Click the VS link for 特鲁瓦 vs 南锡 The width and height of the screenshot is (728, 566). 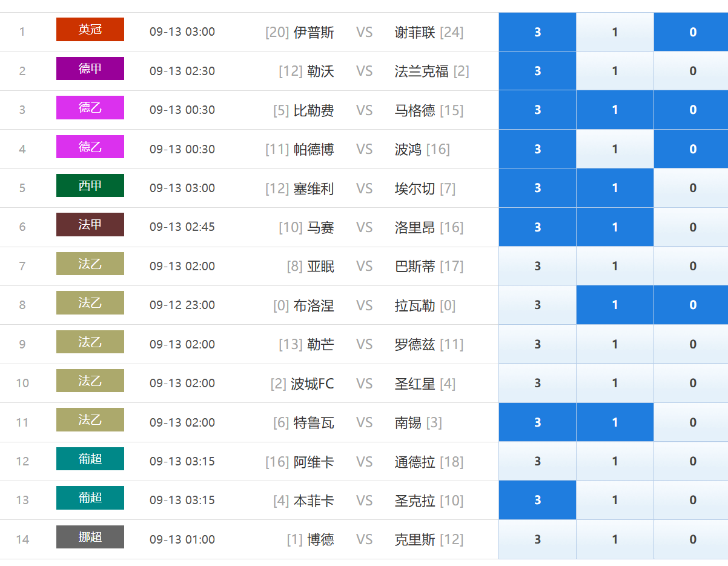coord(364,422)
